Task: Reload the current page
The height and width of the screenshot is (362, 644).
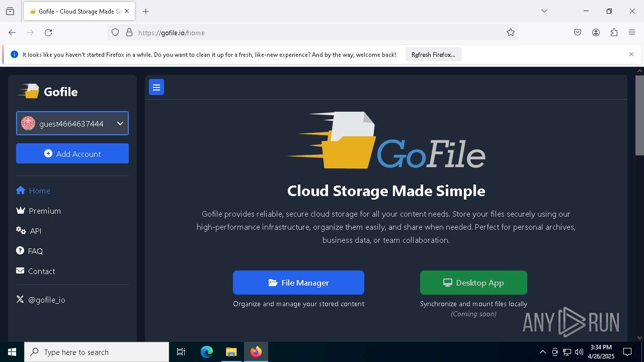Action: (48, 33)
